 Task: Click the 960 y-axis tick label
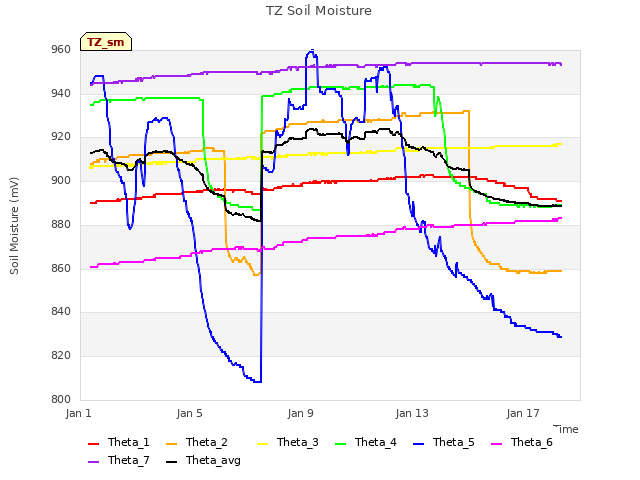(x=61, y=49)
